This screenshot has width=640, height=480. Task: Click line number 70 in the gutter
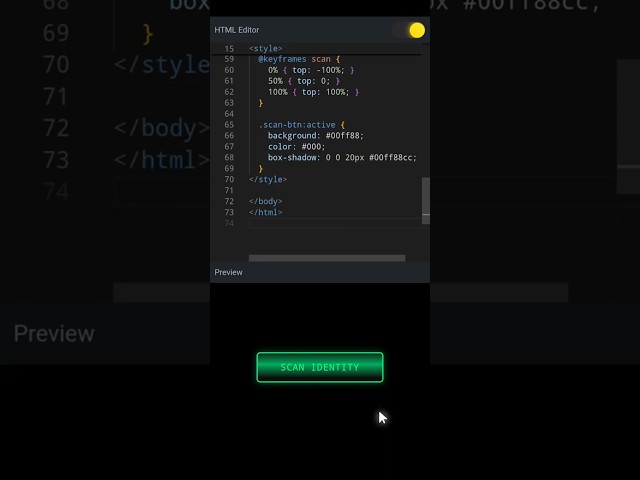229,180
